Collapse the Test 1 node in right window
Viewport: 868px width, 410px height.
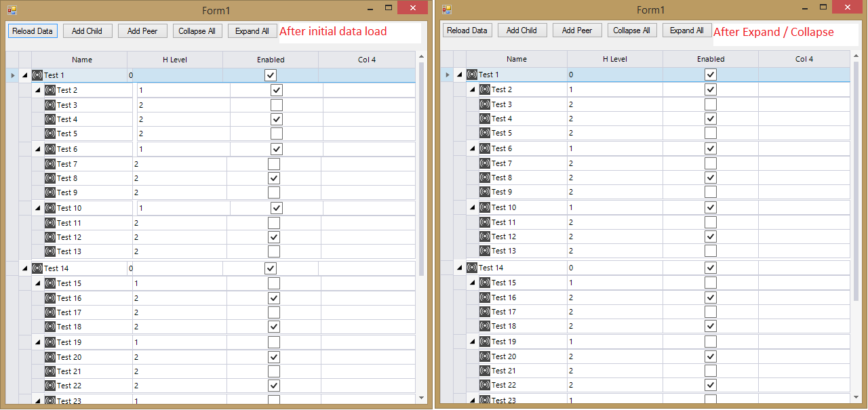click(x=460, y=75)
